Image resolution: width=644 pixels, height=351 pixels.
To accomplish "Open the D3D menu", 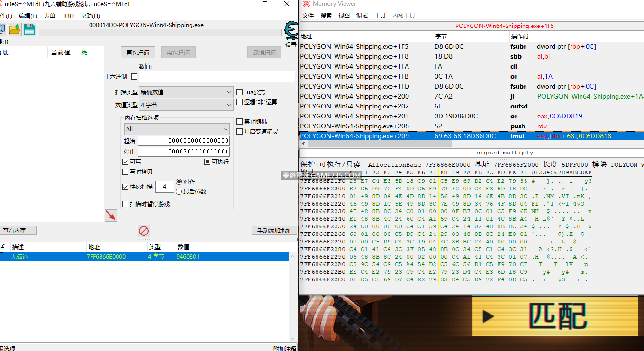I will click(x=68, y=16).
